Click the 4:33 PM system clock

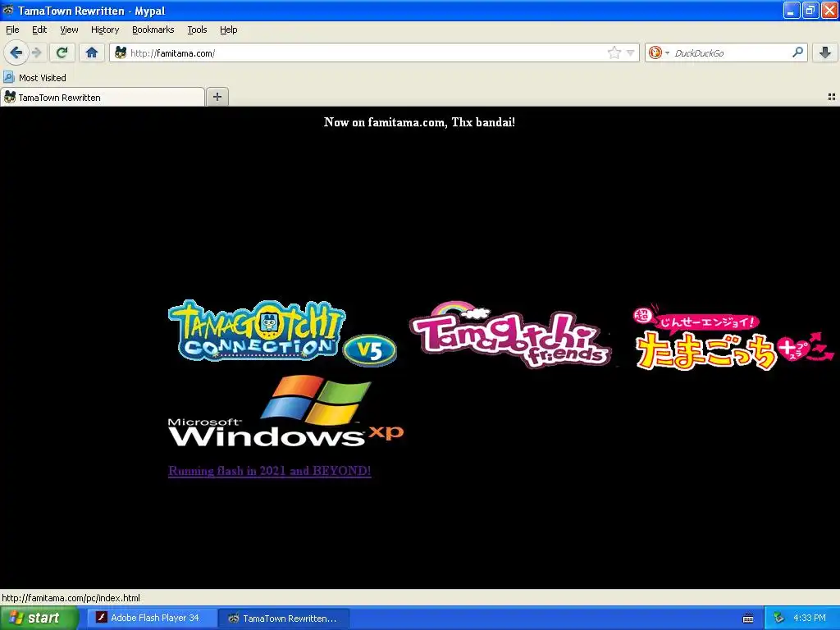809,618
